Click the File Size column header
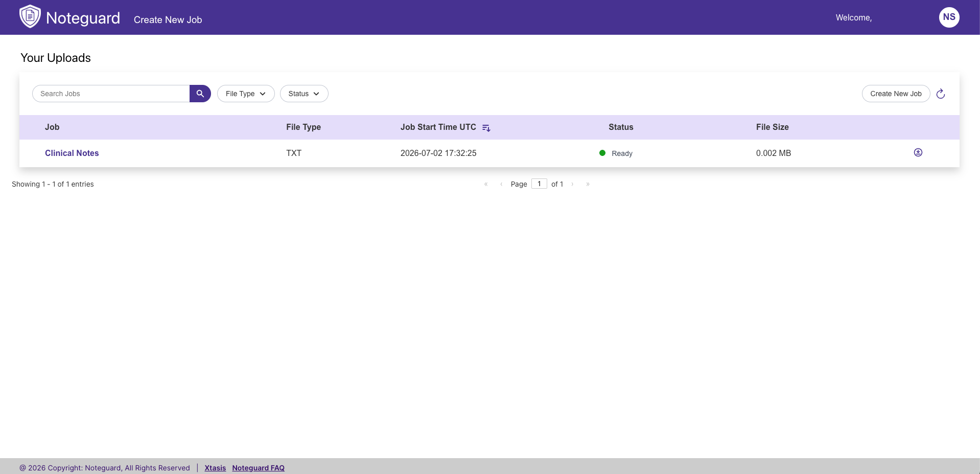 tap(772, 127)
